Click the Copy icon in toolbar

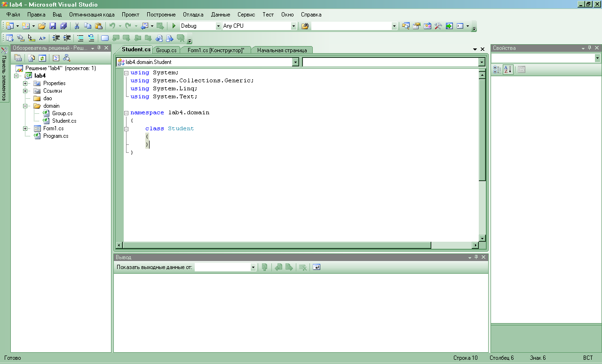[87, 26]
